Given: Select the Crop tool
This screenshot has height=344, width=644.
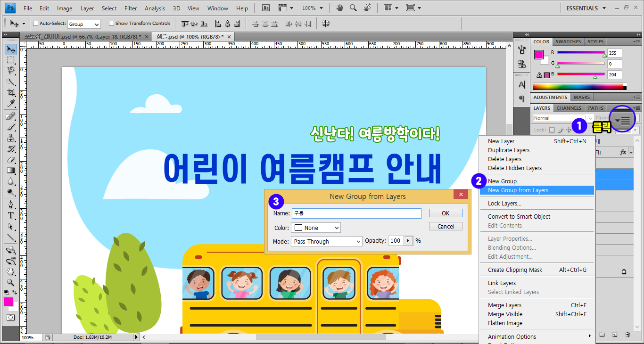Looking at the screenshot, I should (11, 93).
